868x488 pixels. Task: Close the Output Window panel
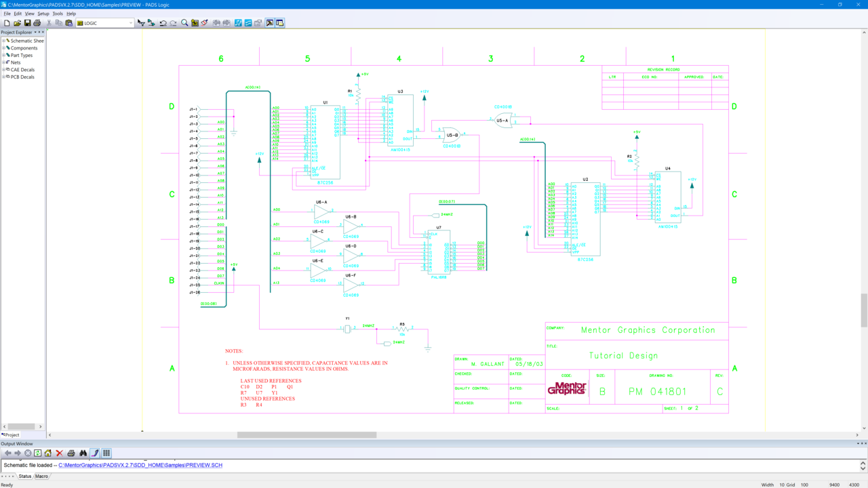click(x=865, y=443)
